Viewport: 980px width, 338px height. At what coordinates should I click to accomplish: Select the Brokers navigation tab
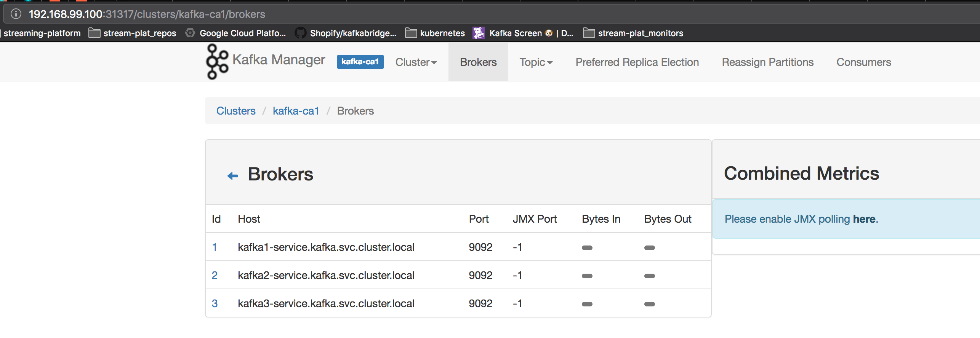click(x=478, y=62)
